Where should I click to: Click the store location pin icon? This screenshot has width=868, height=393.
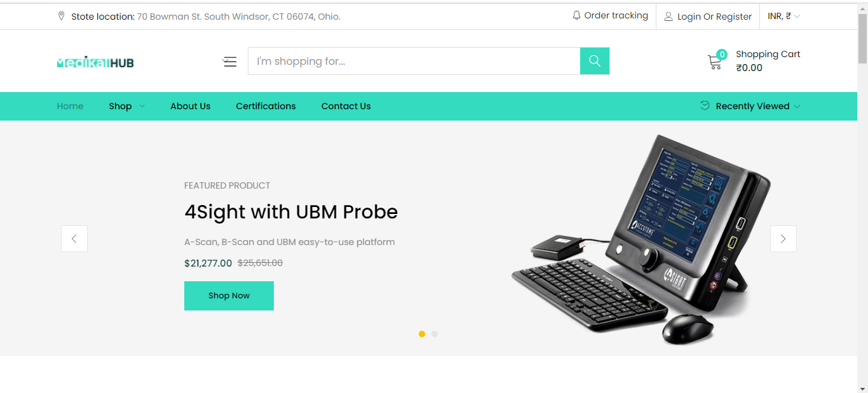(61, 16)
